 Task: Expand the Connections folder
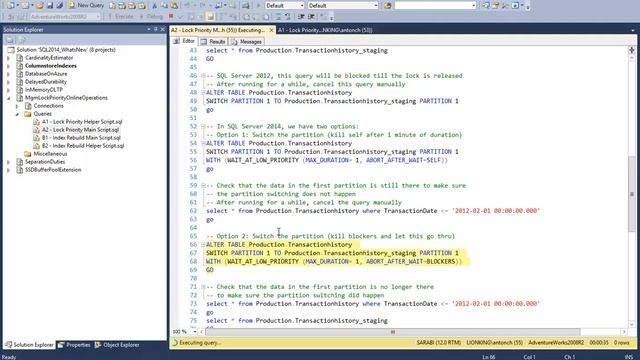[x=17, y=106]
